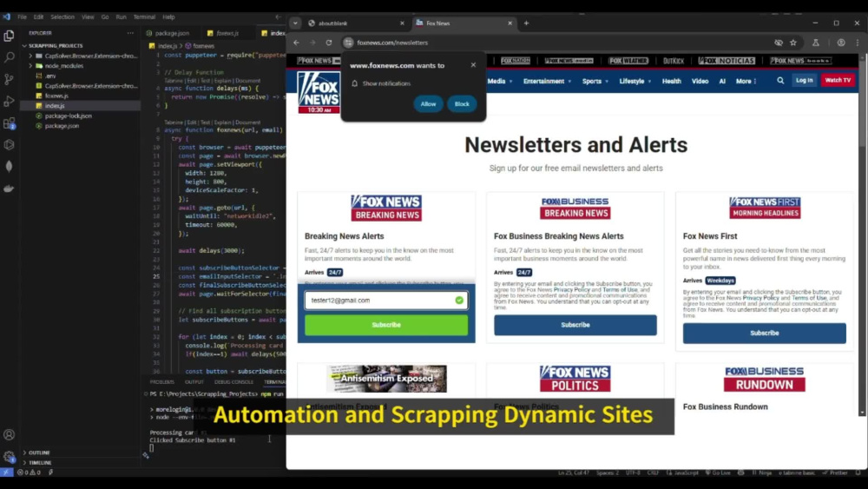
Task: Click the Fox News logo
Action: pos(319,92)
